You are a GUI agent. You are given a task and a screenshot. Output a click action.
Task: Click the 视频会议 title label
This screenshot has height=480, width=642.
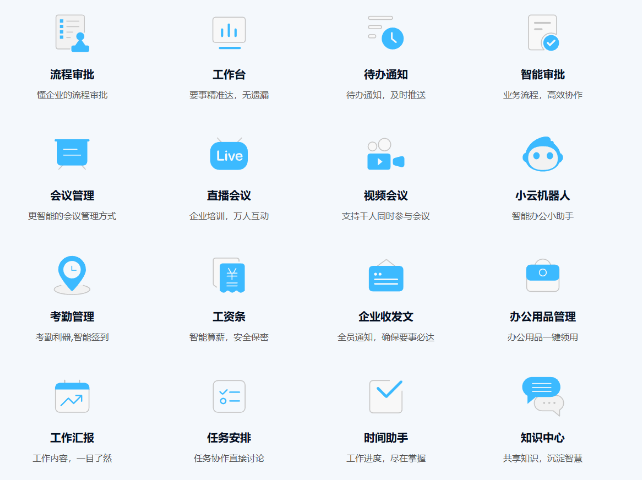click(x=385, y=196)
